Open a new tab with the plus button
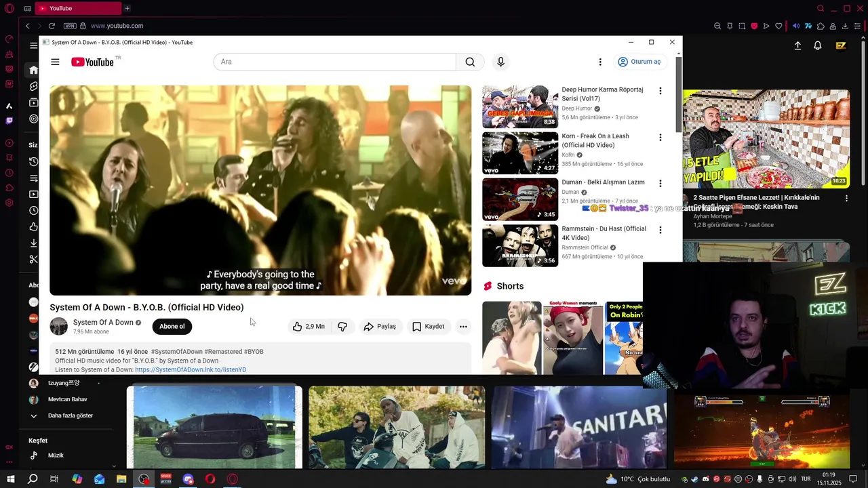Image resolution: width=868 pixels, height=488 pixels. pos(127,8)
